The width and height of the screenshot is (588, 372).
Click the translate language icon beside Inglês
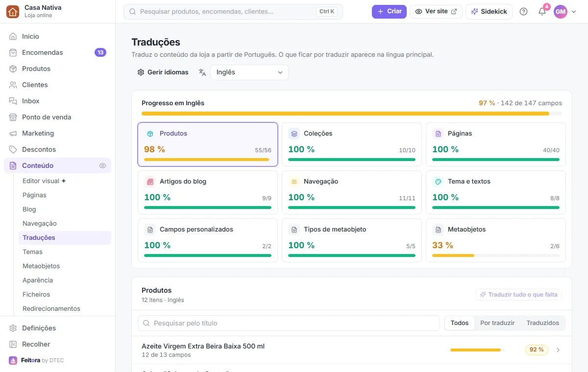click(x=202, y=72)
